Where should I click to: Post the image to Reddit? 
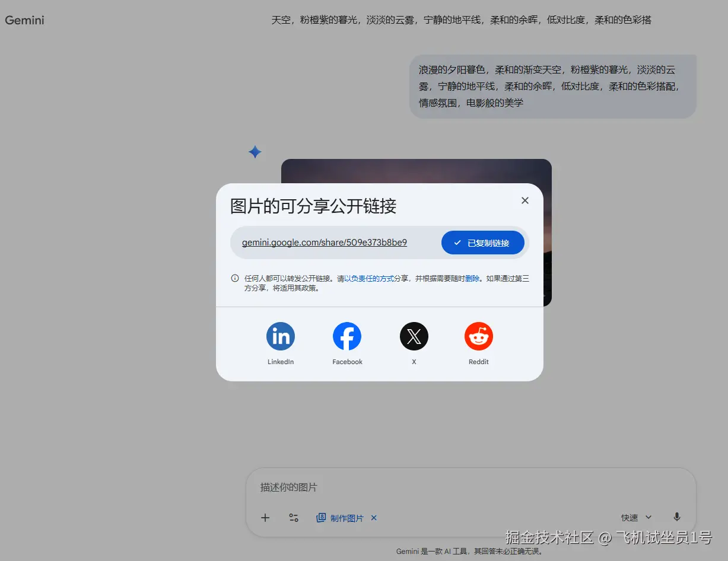478,336
